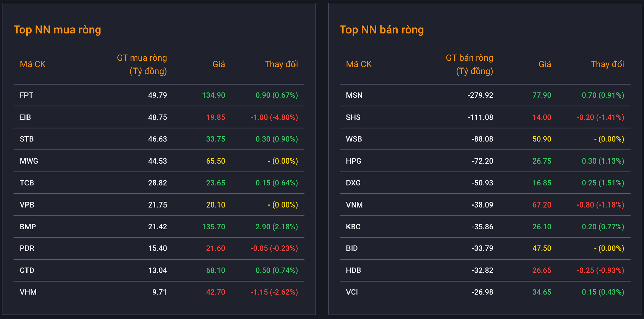
Task: Click EIB net buy value 48.75
Action: [x=157, y=117]
